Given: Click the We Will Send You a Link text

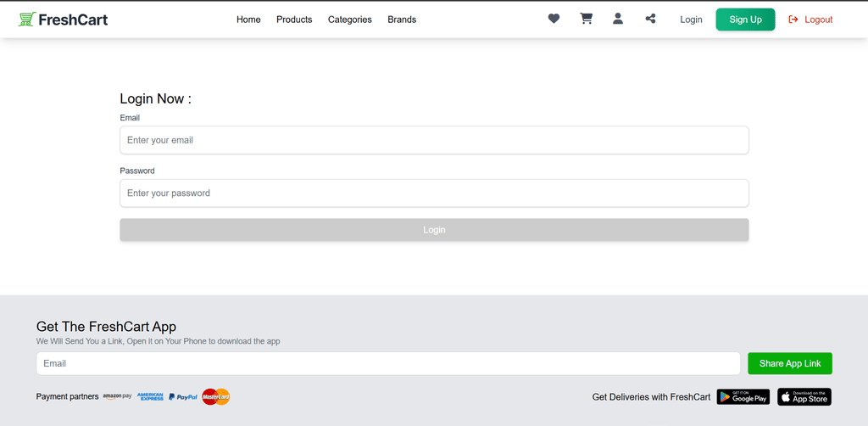Looking at the screenshot, I should pyautogui.click(x=159, y=341).
